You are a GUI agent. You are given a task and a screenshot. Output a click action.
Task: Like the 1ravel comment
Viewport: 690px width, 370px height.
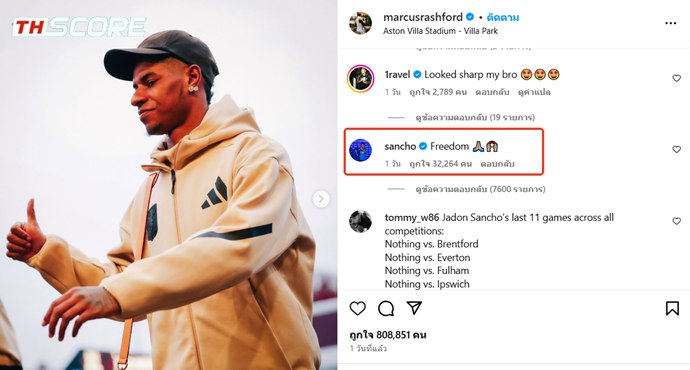click(x=676, y=78)
